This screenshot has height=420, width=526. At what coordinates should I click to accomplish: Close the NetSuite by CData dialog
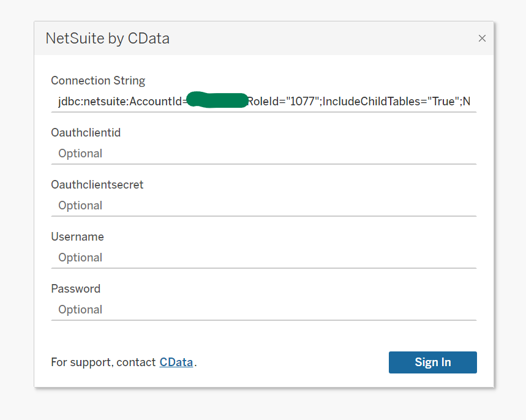click(482, 39)
